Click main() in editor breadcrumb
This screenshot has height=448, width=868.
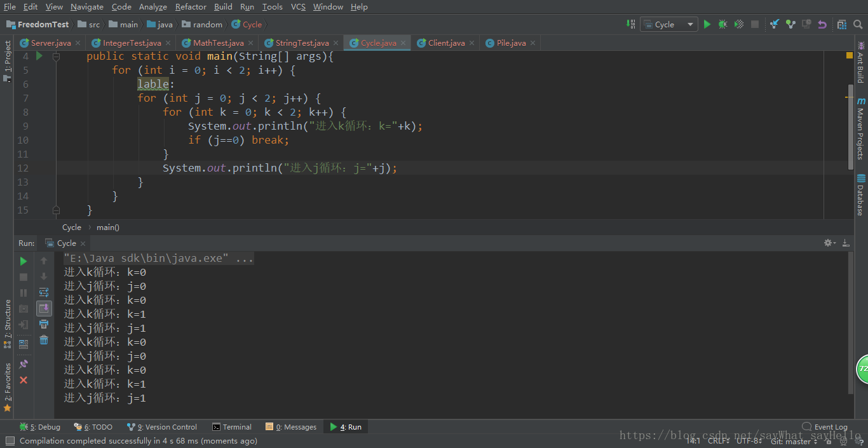click(x=107, y=227)
